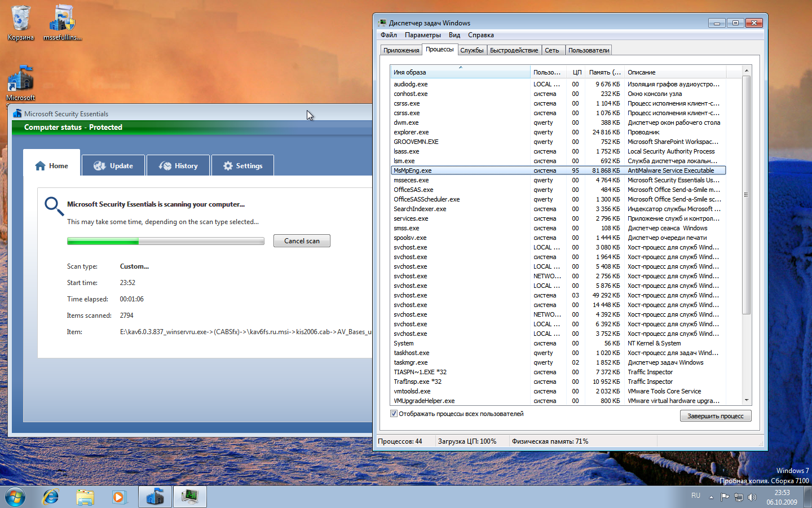Click the Task Manager taskbar icon
The height and width of the screenshot is (508, 812).
pos(189,497)
